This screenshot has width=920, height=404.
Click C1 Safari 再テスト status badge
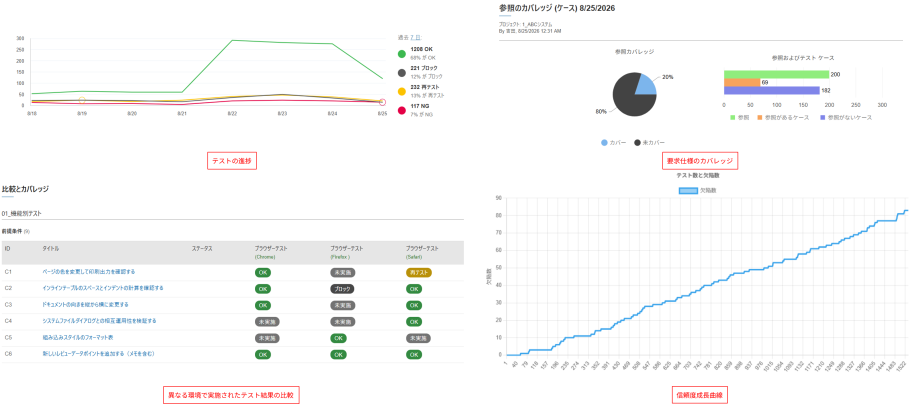point(419,273)
